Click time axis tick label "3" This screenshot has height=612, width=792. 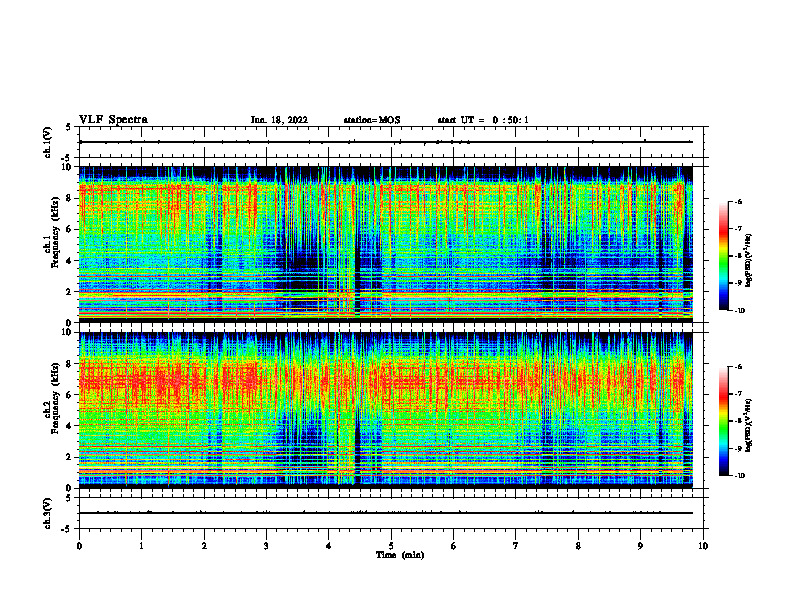[266, 546]
